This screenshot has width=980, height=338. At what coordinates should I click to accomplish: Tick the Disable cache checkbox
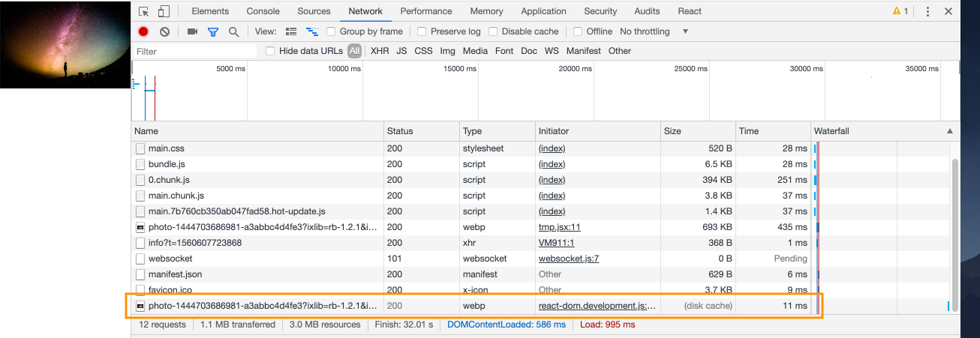(493, 31)
